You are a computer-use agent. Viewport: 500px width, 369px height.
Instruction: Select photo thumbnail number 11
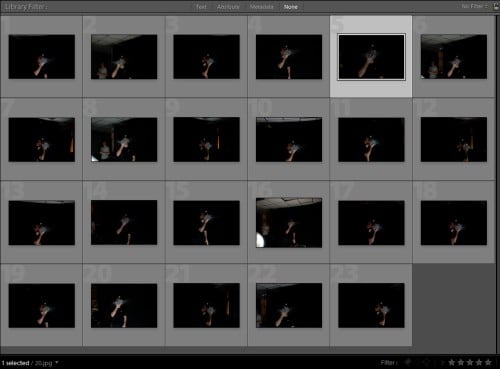371,140
